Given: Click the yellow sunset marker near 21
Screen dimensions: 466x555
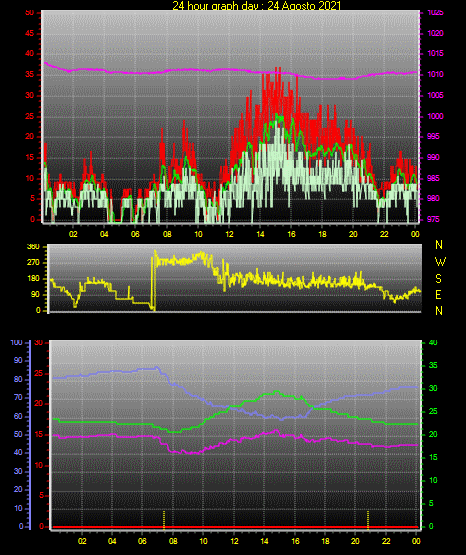Looking at the screenshot, I should click(x=368, y=520).
